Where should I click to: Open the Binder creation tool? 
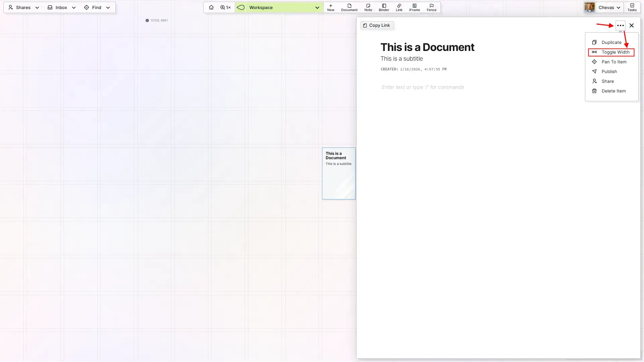click(383, 7)
